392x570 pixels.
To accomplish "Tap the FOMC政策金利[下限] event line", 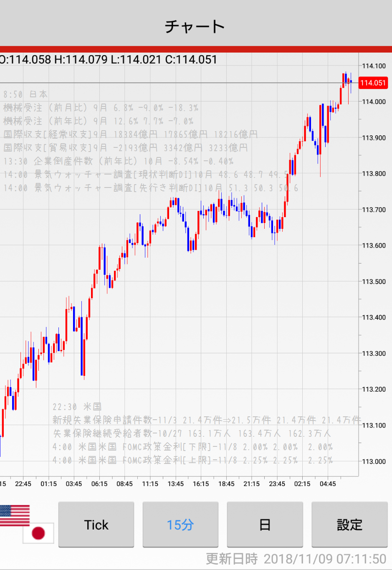I will tap(192, 447).
